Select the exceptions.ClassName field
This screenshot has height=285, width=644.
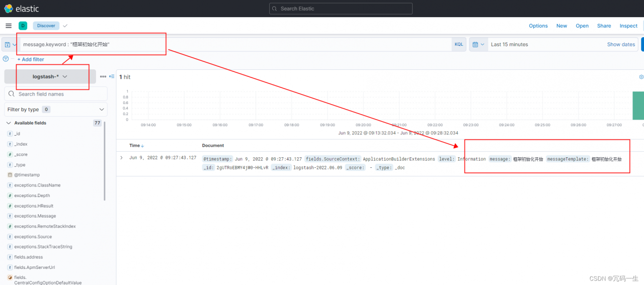pos(37,185)
